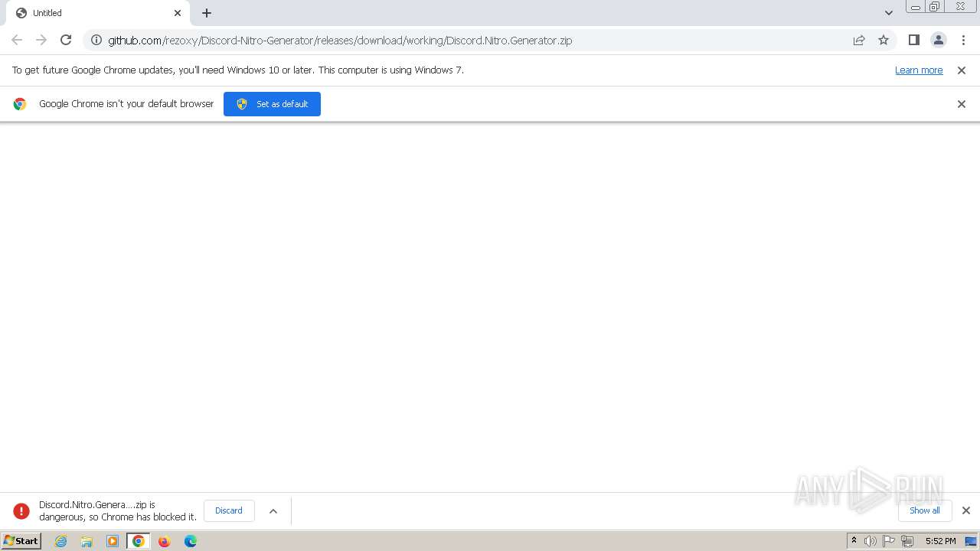Open the Chrome profile avatar
This screenshot has width=980, height=551.
coord(938,40)
